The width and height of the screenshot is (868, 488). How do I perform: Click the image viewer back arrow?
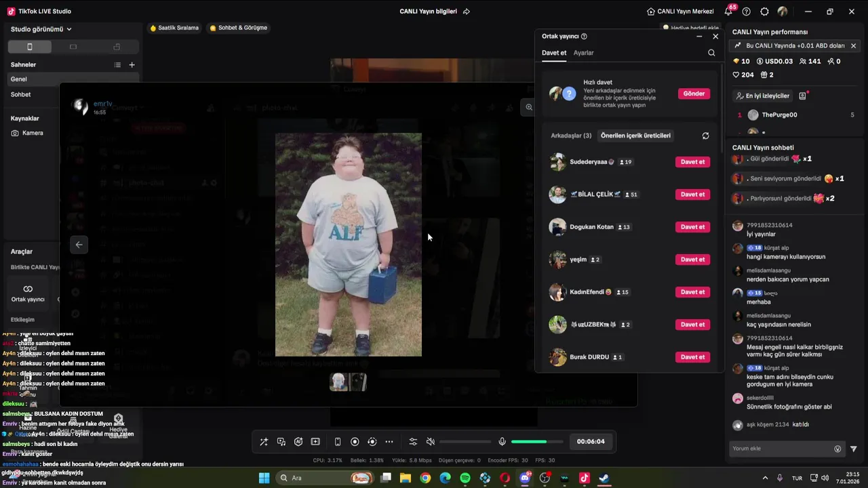click(x=79, y=245)
